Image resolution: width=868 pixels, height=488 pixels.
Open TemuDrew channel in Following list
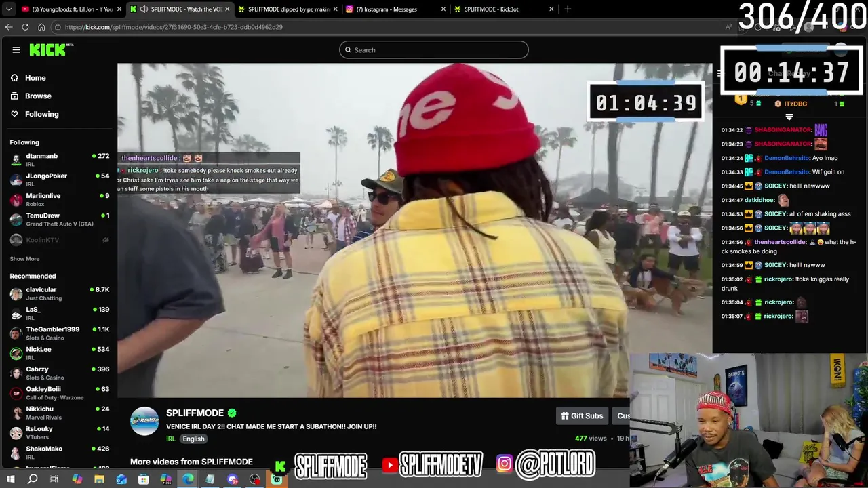point(60,219)
